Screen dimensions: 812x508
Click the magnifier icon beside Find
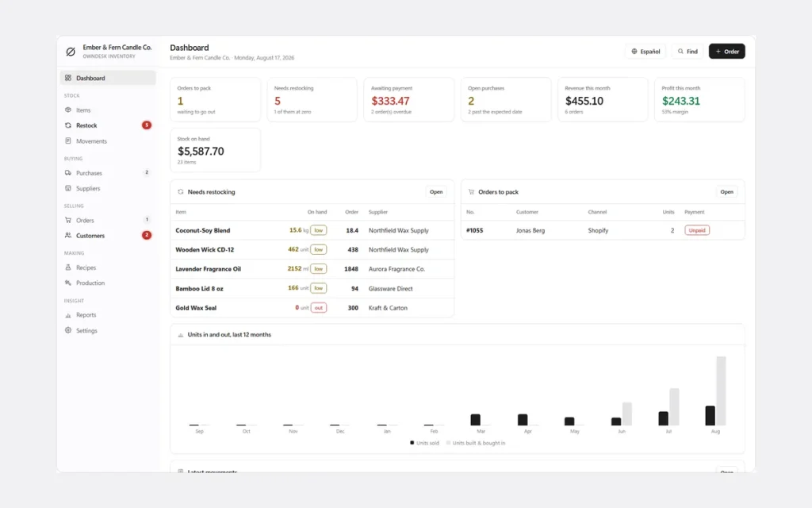pos(680,52)
